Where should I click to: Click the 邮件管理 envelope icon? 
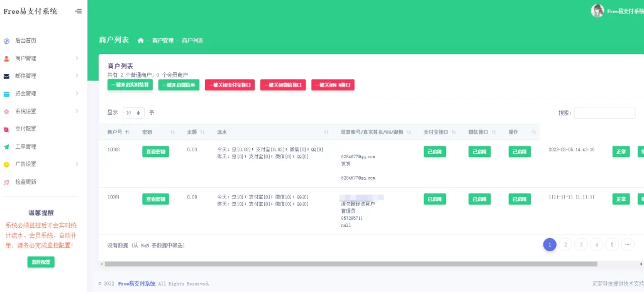[6, 76]
